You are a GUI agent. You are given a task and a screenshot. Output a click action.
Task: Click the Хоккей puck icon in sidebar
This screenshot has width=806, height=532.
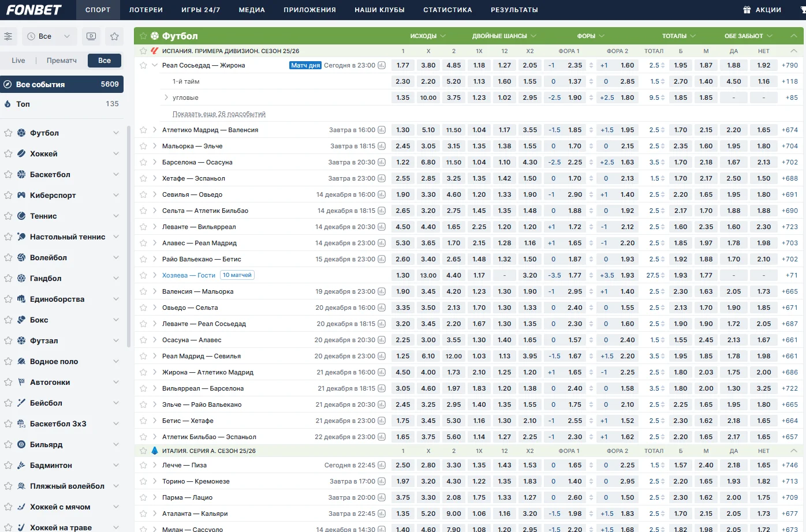21,153
